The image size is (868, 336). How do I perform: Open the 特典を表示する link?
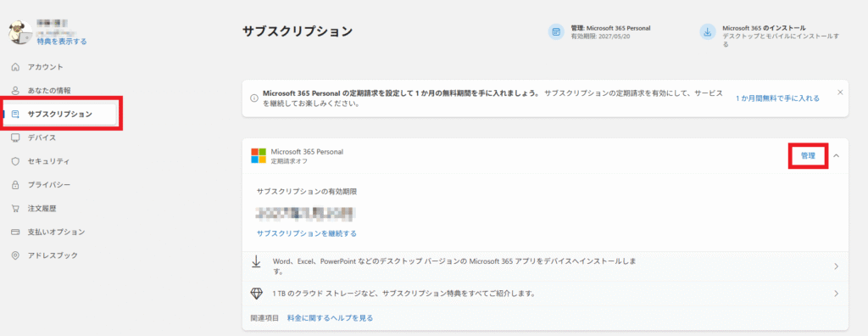62,42
